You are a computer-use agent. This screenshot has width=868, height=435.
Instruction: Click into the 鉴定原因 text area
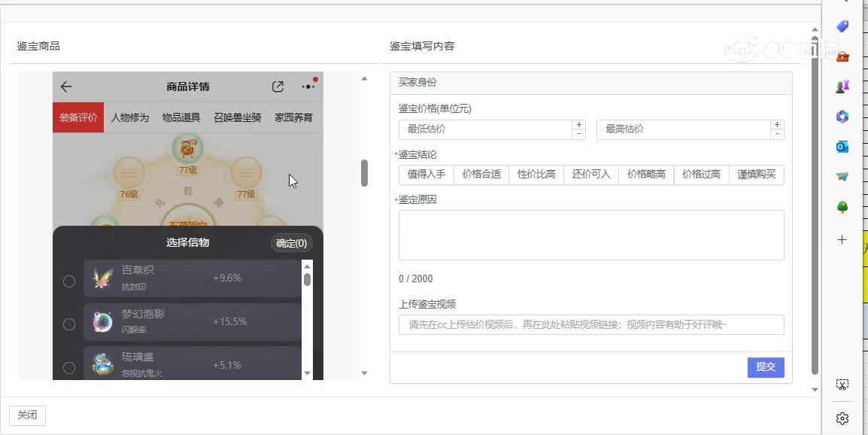[x=591, y=235]
